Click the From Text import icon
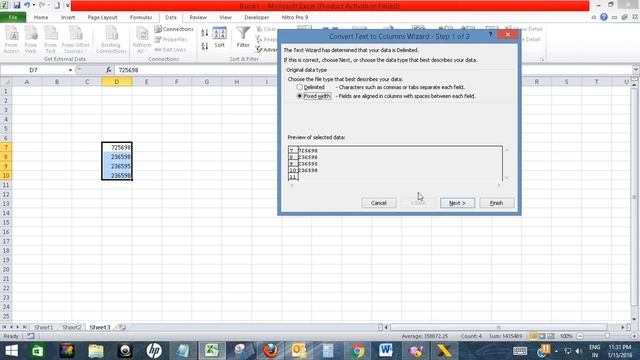The width and height of the screenshot is (640, 360). pyautogui.click(x=50, y=39)
